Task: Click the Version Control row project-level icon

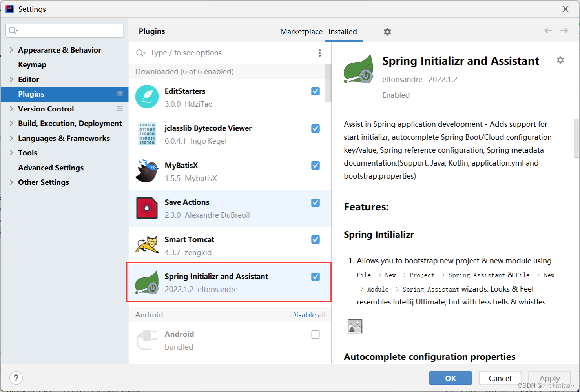Action: click(120, 108)
